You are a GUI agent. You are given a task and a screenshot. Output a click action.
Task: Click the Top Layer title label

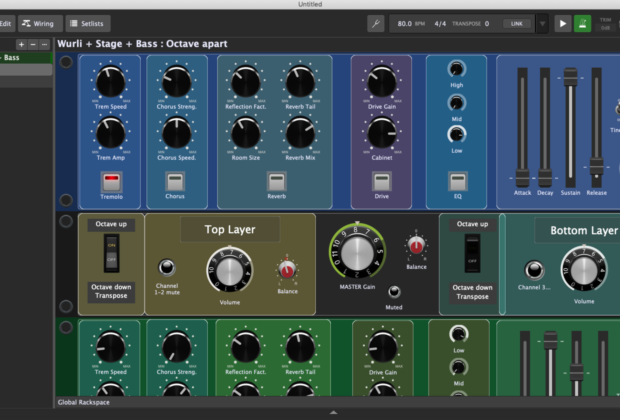pos(230,229)
